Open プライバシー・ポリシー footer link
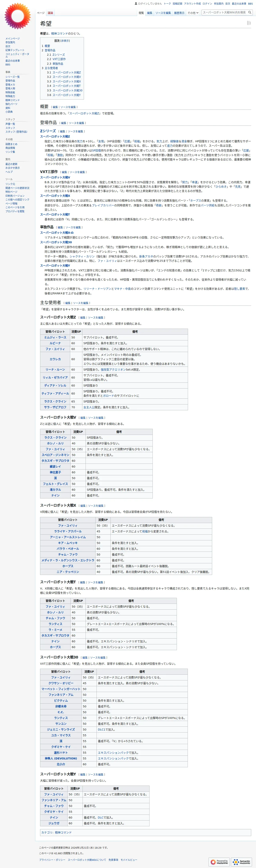Screen dimensions: 256x868 tap(52, 860)
